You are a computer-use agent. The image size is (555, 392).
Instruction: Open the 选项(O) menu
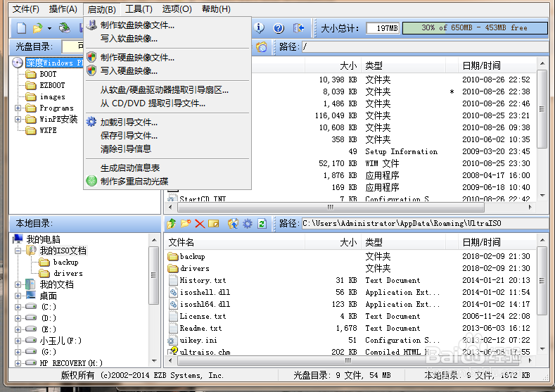coord(177,9)
